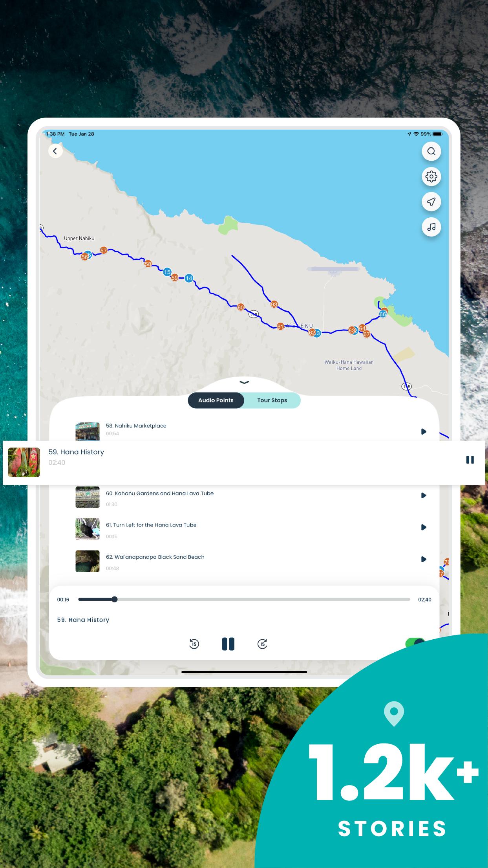
Task: Skip forward 15 seconds in the player
Action: click(262, 644)
